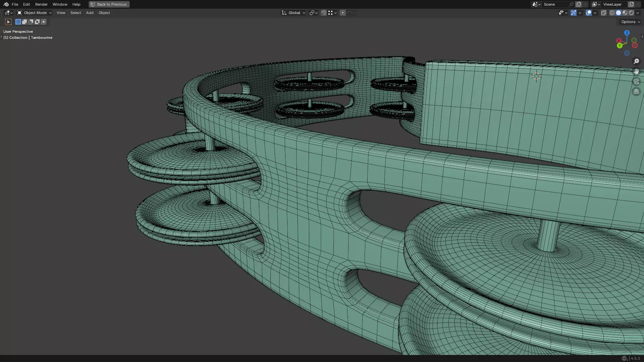644x362 pixels.
Task: Click the pan hand viewport icon
Action: [636, 71]
